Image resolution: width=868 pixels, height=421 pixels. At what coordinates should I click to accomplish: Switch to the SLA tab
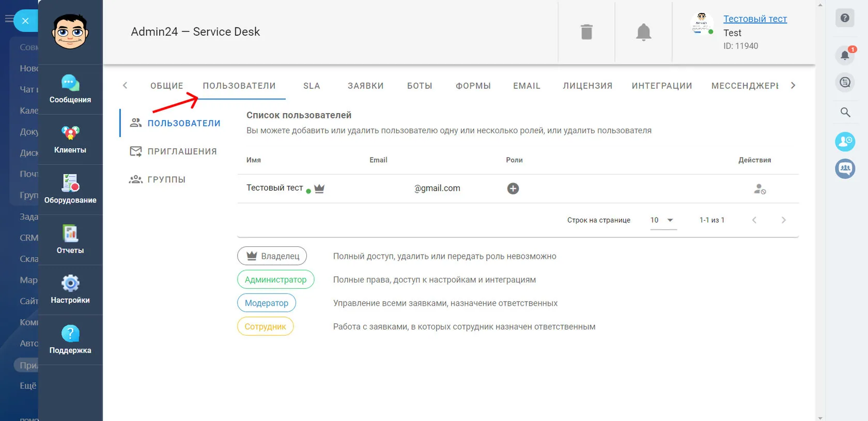coord(312,86)
